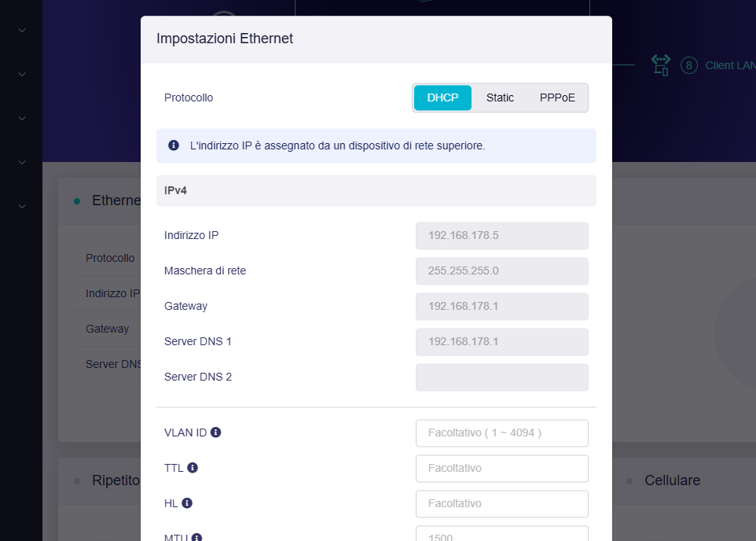Switch protocol to PPPoE
This screenshot has height=541, width=756.
click(557, 98)
